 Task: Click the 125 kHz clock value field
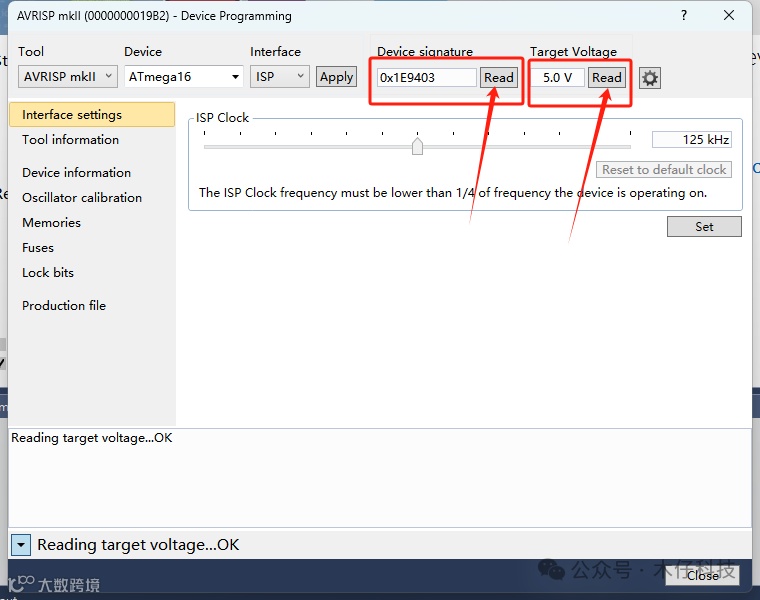point(692,140)
